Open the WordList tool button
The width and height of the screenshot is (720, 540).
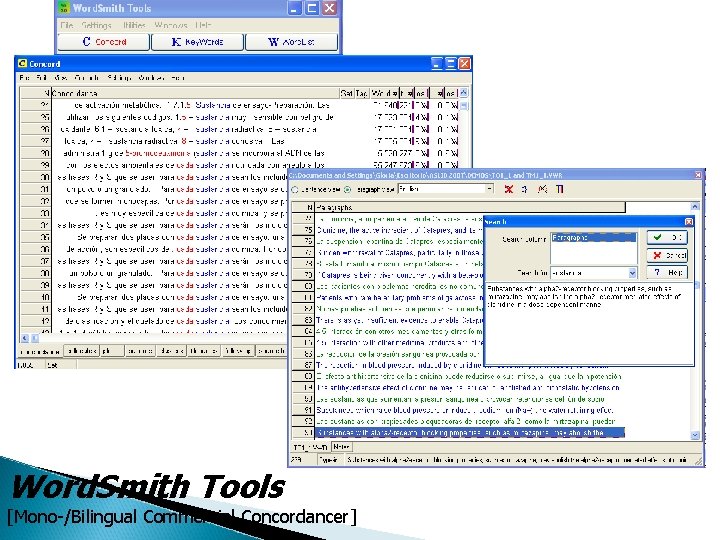292,42
